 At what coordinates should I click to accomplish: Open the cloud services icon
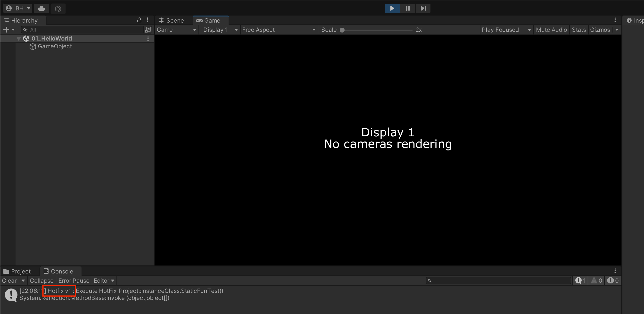pyautogui.click(x=41, y=8)
